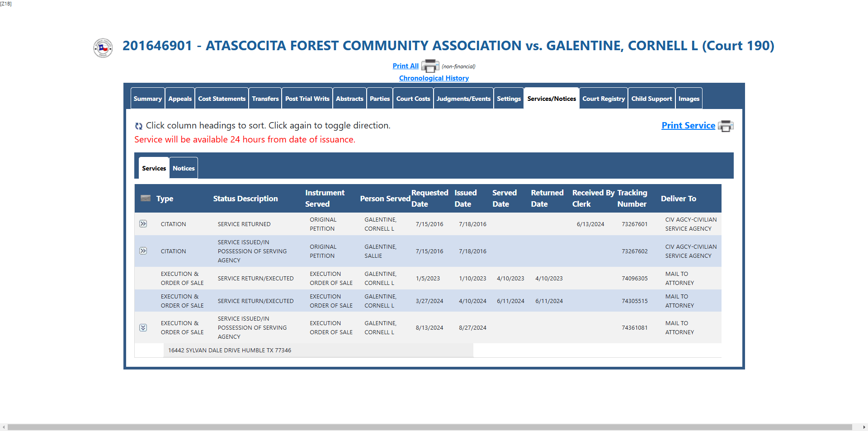Viewport: 868px width, 431px height.
Task: Sort by Person Served heading
Action: [x=385, y=199]
